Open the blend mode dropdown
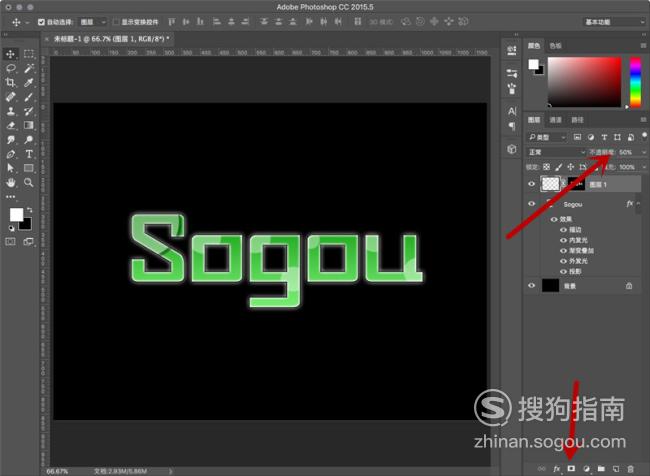650x476 pixels. [x=556, y=152]
